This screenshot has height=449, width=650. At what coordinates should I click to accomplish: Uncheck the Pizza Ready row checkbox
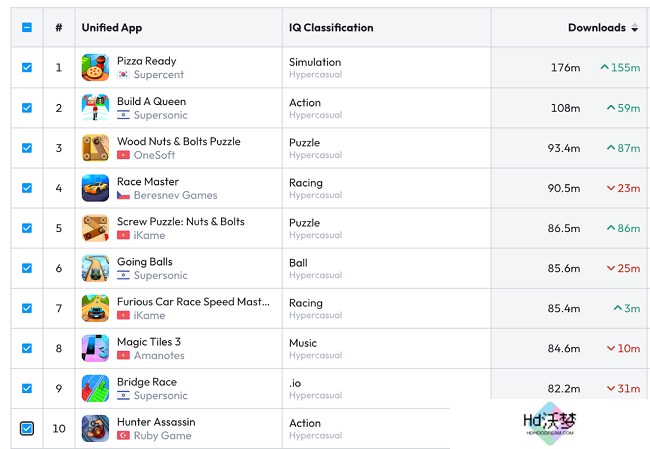[27, 68]
